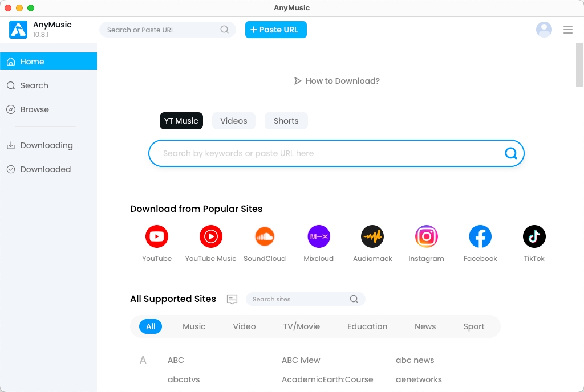Viewport: 584px width, 392px height.
Task: Filter supported sites by Sport
Action: coord(474,326)
